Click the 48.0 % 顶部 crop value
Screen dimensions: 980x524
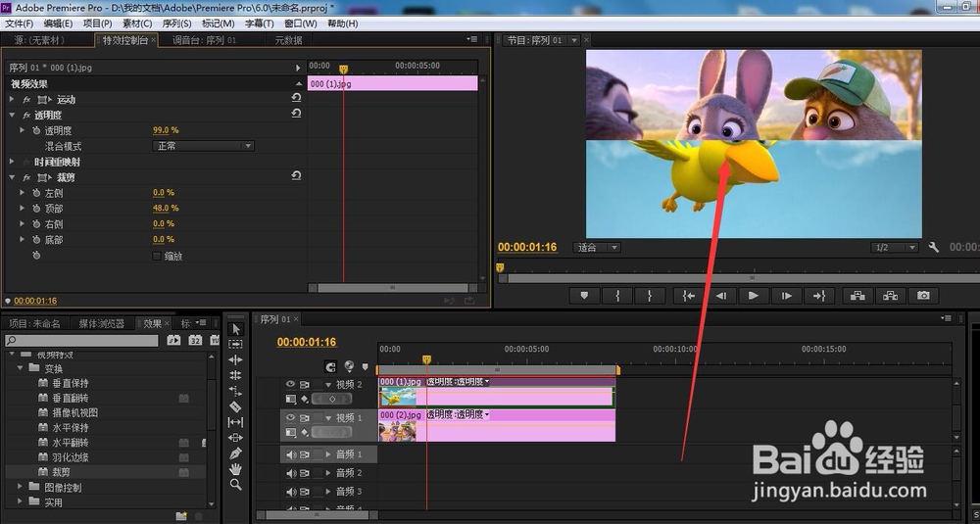(166, 208)
